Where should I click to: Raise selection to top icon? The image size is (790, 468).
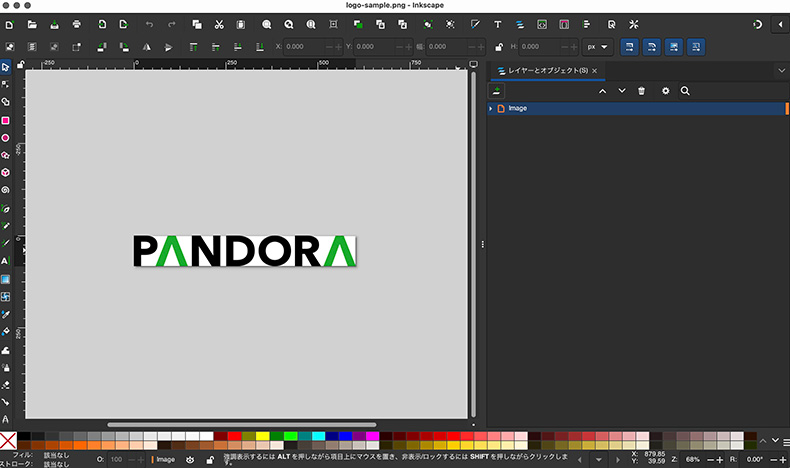point(193,47)
